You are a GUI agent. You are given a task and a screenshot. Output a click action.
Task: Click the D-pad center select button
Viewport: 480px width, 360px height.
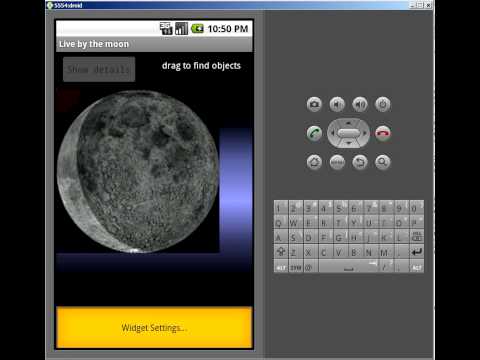(348, 133)
